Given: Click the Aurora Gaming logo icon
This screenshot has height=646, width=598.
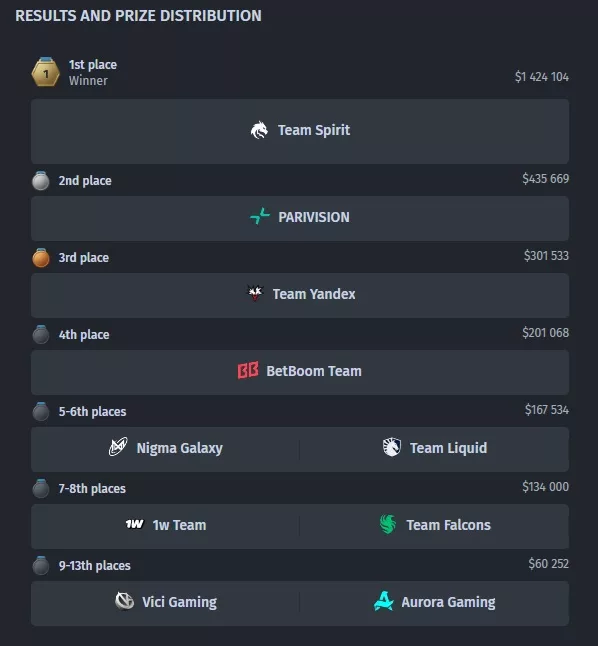Looking at the screenshot, I should pyautogui.click(x=384, y=601).
